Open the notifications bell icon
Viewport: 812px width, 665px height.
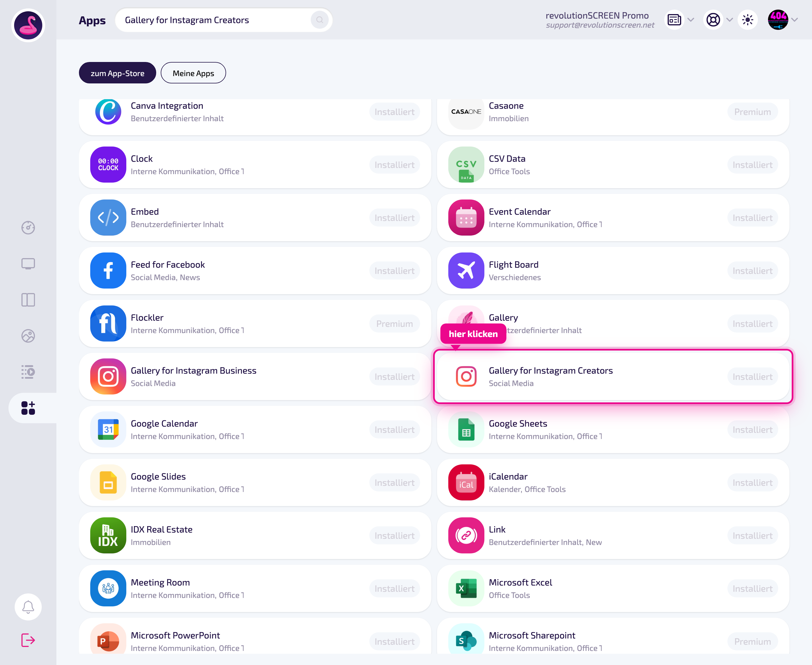[x=28, y=607]
